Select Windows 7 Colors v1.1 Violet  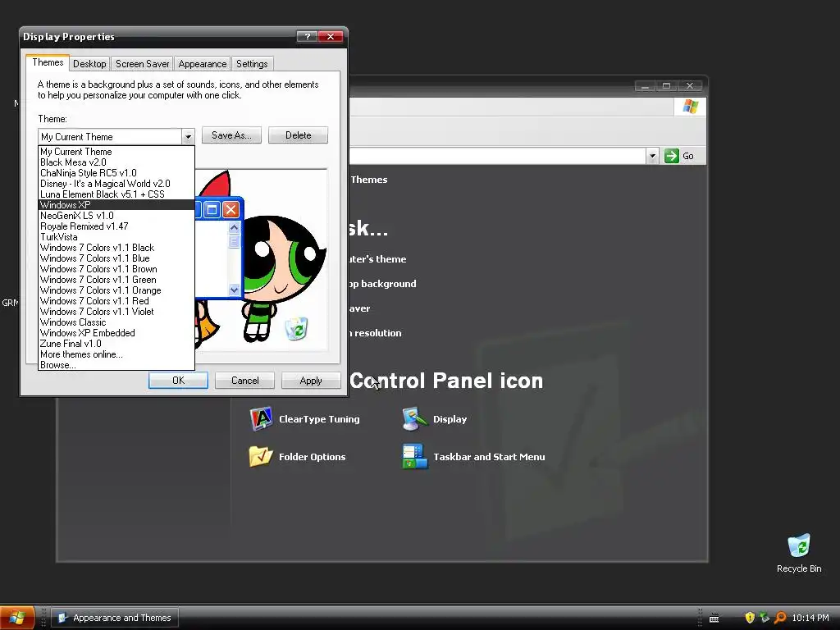coord(116,312)
